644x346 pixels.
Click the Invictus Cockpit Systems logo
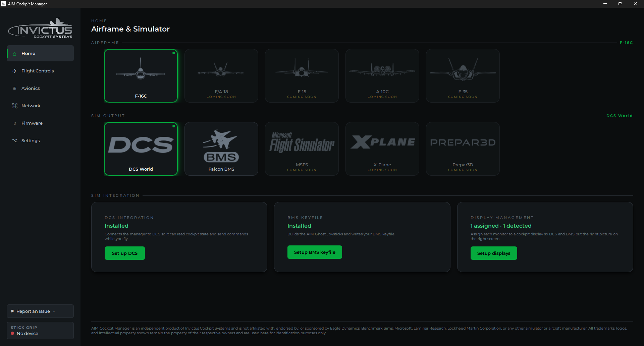pos(40,28)
